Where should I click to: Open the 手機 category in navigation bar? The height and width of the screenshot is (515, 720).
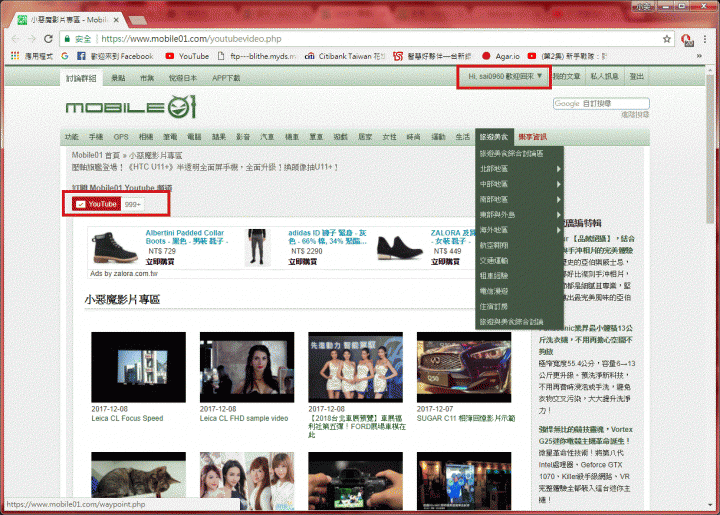point(96,137)
